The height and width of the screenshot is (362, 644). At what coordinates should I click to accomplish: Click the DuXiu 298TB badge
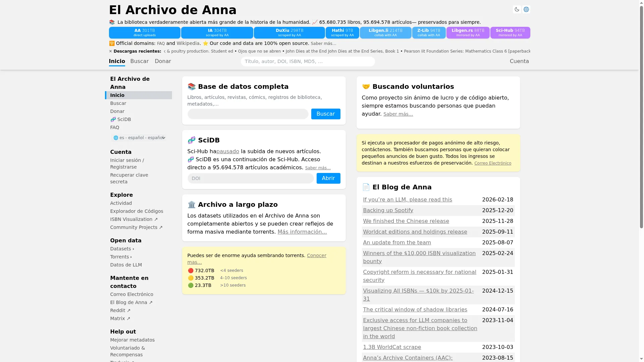pyautogui.click(x=289, y=33)
